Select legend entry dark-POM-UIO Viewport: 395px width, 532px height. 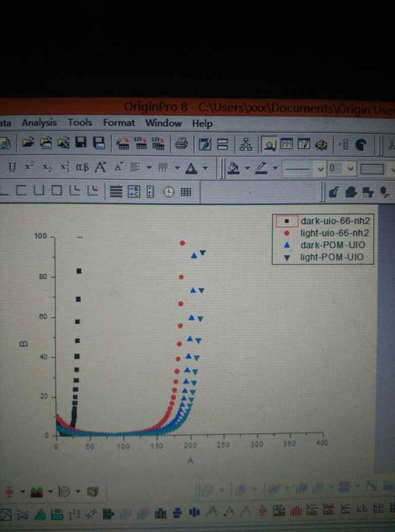[x=332, y=245]
